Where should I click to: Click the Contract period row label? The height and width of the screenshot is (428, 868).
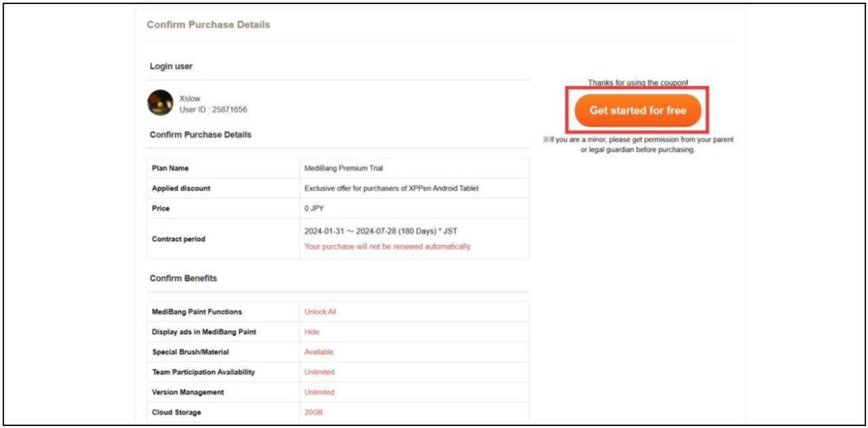point(178,239)
